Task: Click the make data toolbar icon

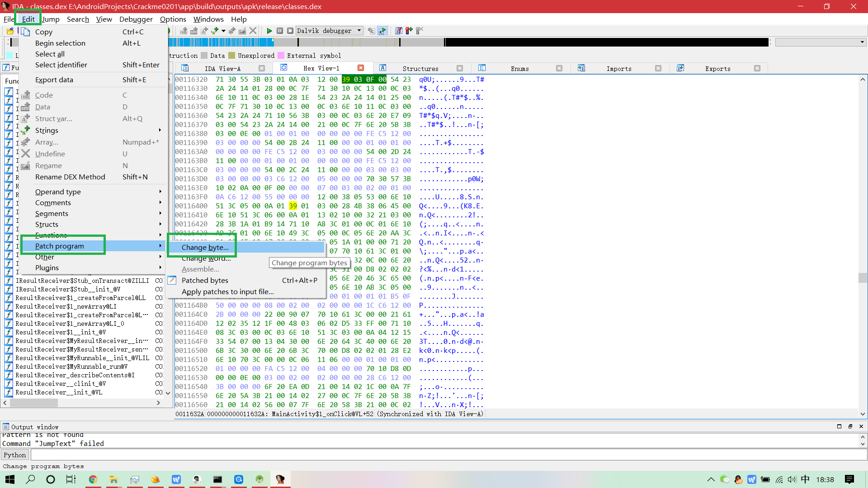Action: [194, 31]
